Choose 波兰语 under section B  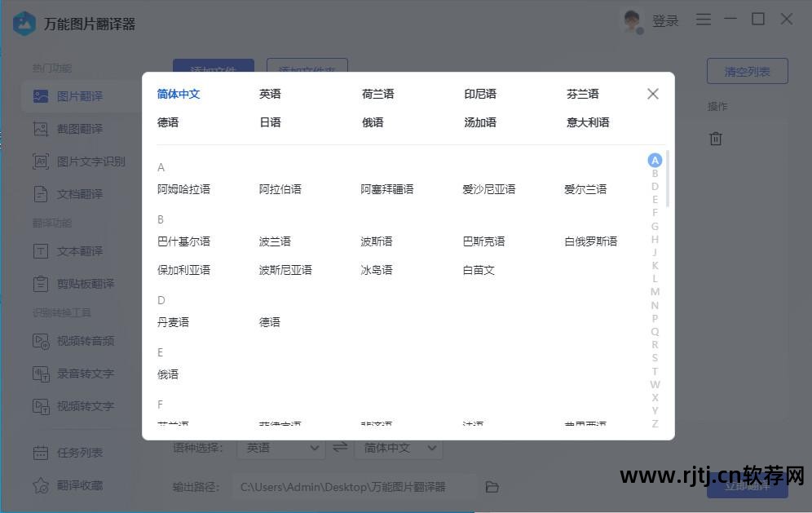point(275,241)
